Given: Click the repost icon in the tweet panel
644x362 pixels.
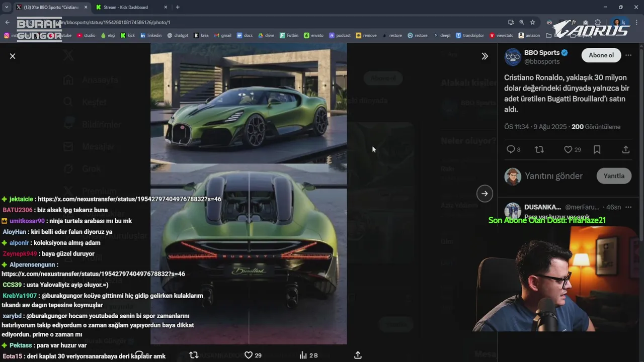Looking at the screenshot, I should pyautogui.click(x=539, y=149).
